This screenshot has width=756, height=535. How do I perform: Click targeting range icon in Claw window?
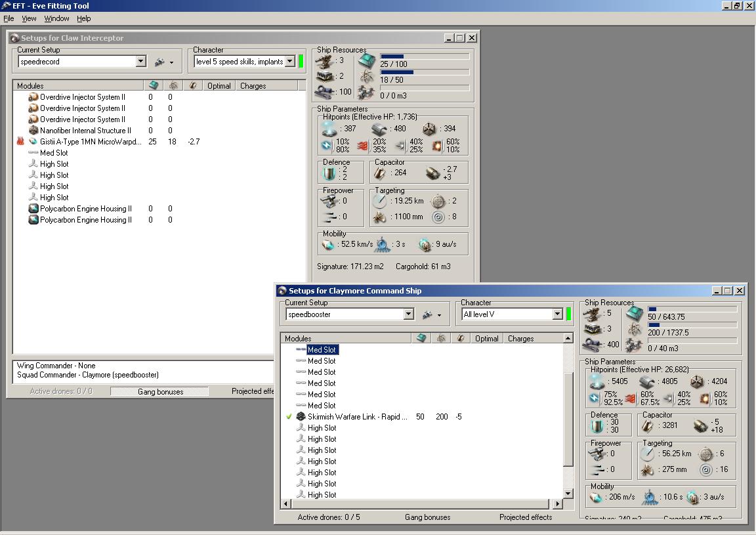[380, 201]
